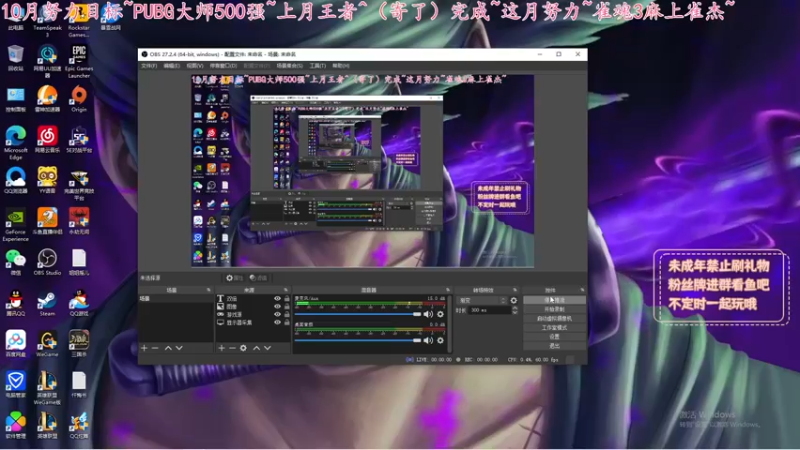Pop out the Scenes dock panel
Screen dimensions: 800x450
click(x=208, y=290)
